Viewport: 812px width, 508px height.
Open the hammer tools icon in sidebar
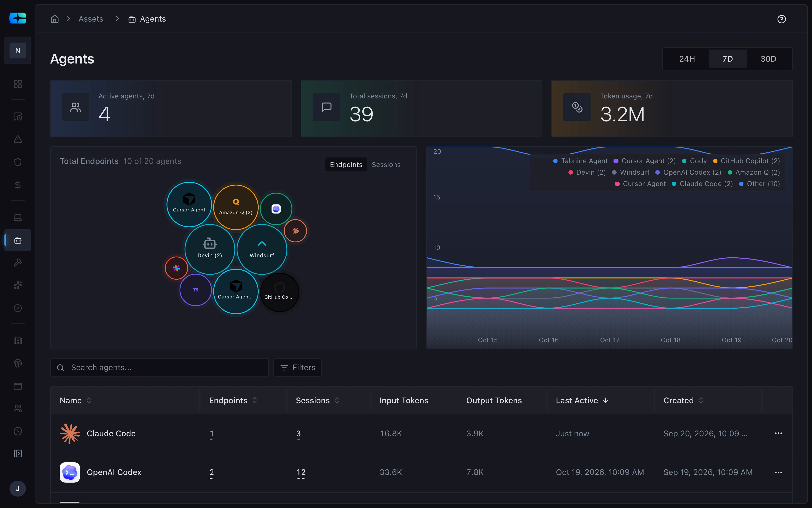coord(18,263)
